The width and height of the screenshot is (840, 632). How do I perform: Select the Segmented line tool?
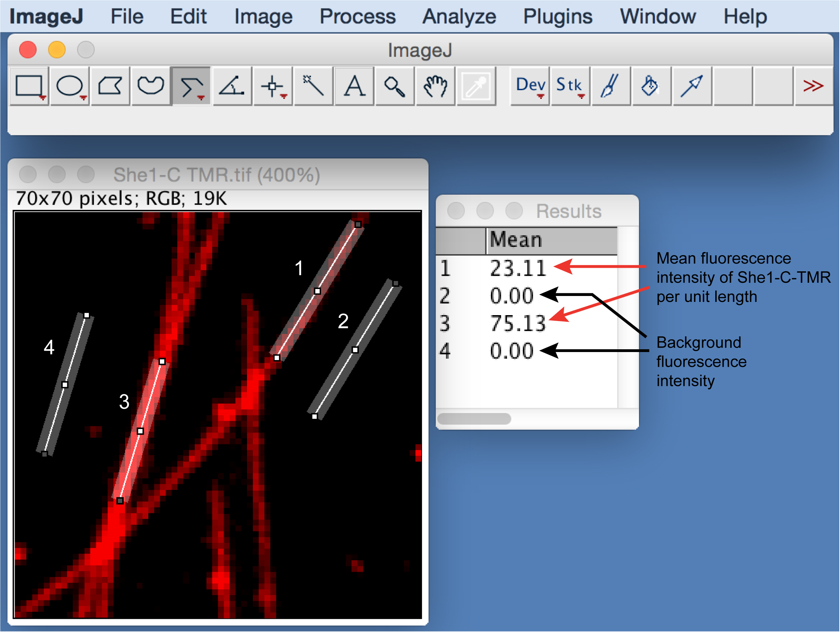191,86
